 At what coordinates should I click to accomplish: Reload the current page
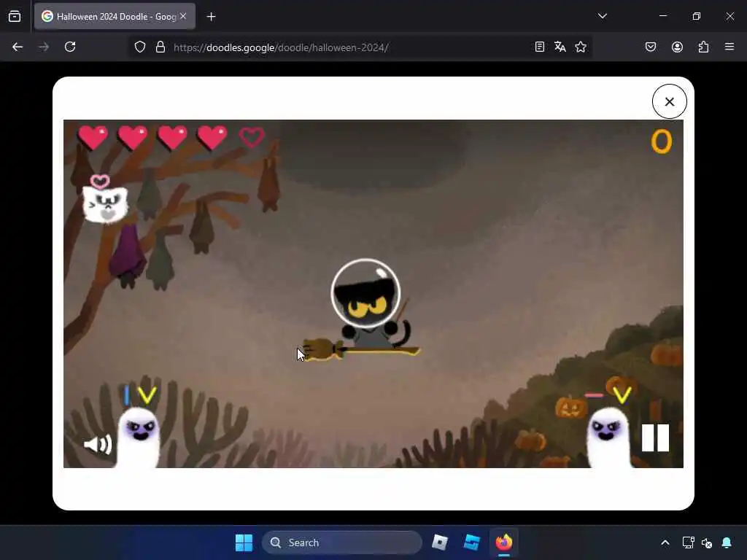tap(70, 47)
